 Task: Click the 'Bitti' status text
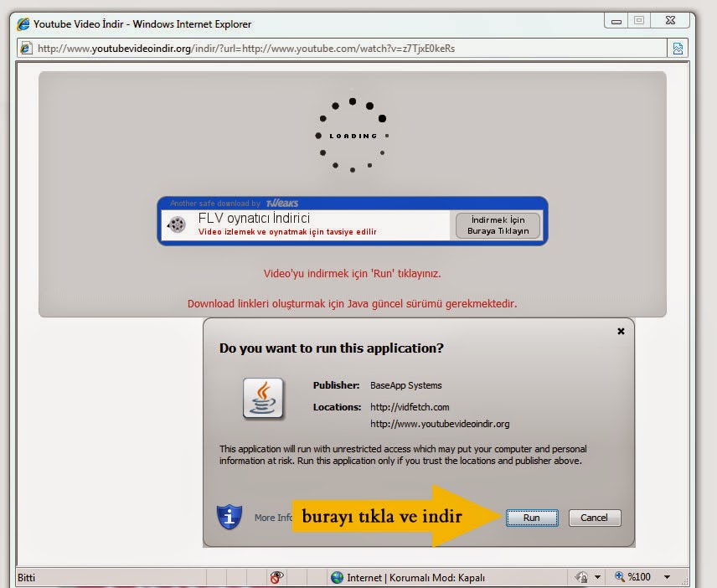click(x=27, y=577)
